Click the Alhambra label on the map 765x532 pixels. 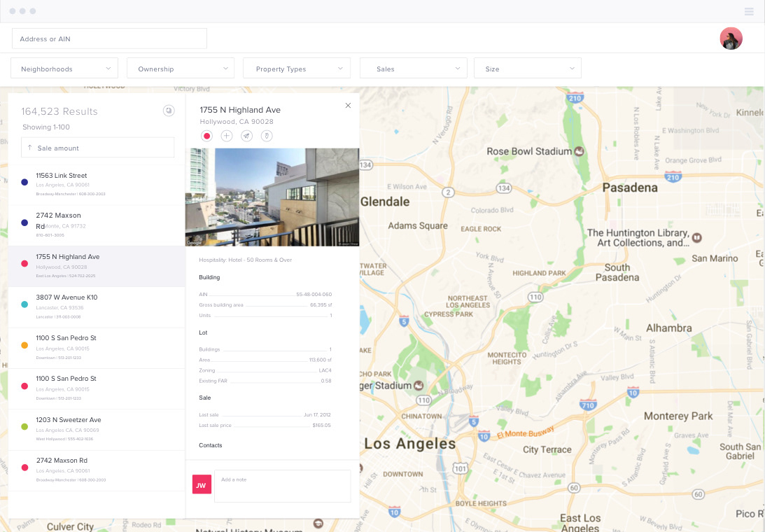point(669,328)
